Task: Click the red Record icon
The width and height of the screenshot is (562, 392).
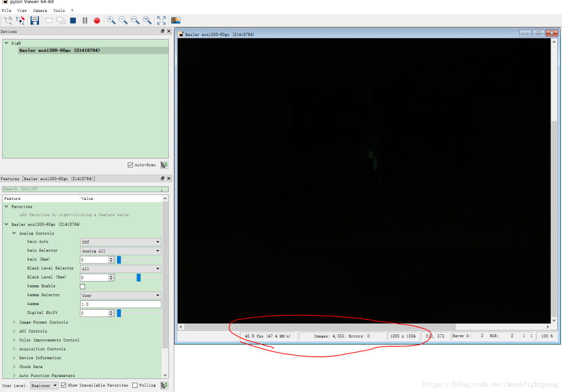Action: point(97,20)
